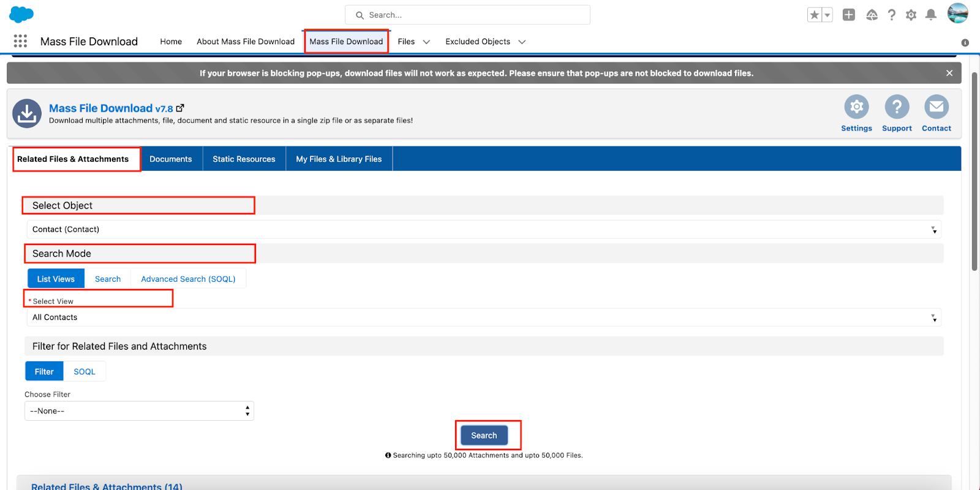Click the Salesforce cloud logo
Viewport: 980px width, 490px height.
(21, 14)
